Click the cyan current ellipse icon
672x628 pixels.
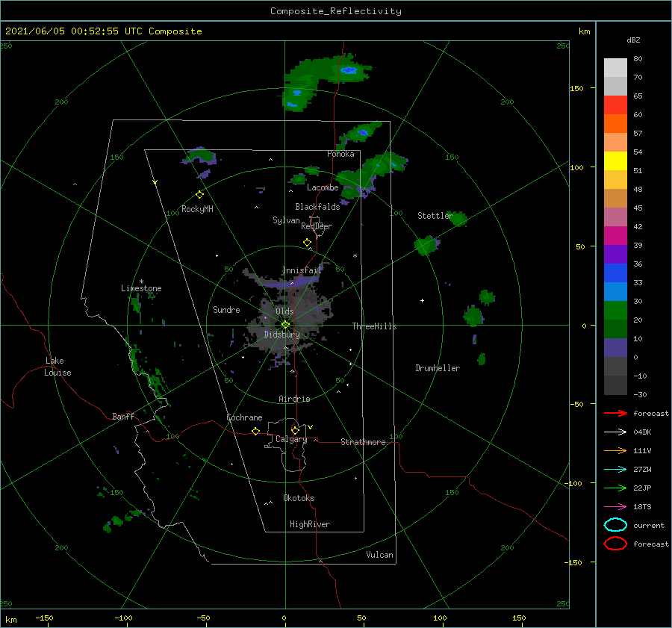point(615,525)
